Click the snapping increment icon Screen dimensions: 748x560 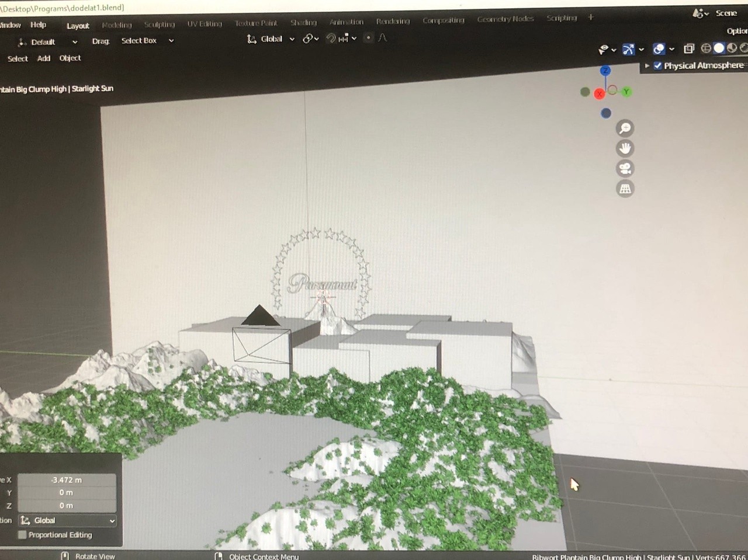coord(344,39)
